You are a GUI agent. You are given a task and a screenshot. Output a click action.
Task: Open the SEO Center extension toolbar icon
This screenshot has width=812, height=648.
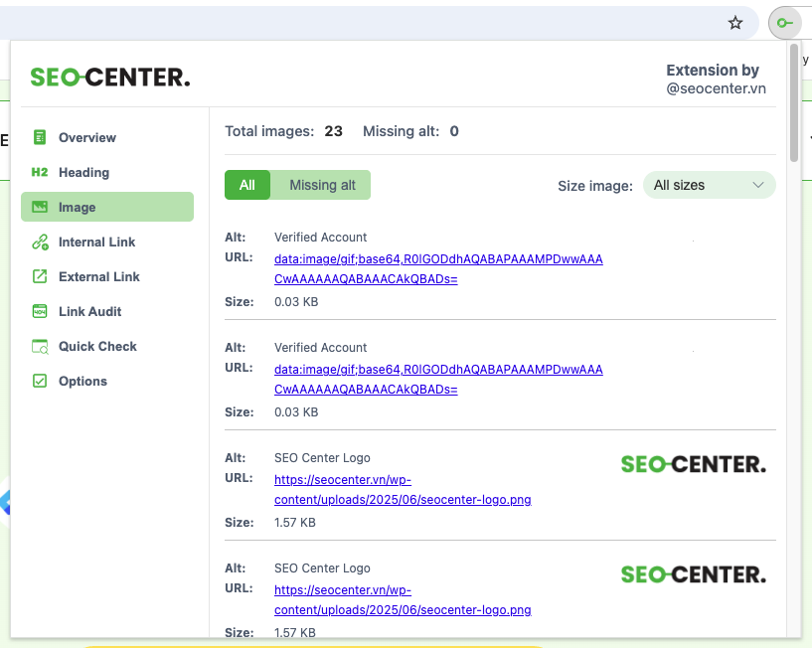784,23
